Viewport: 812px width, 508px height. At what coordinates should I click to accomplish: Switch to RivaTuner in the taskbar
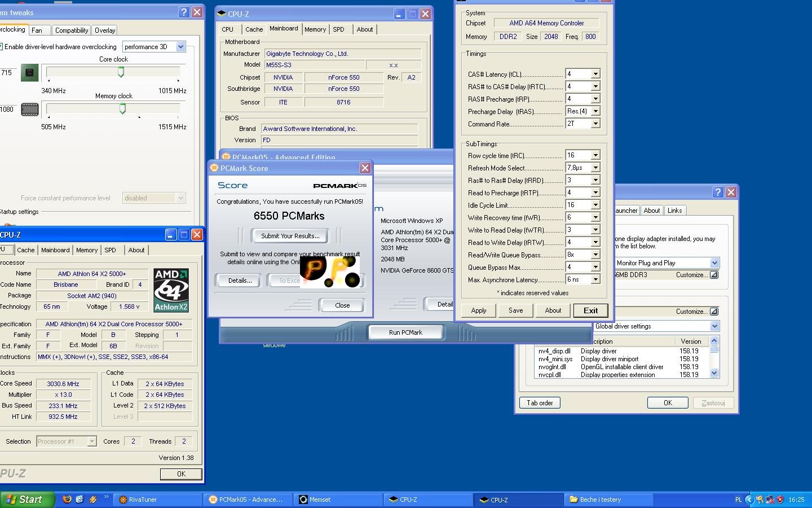(x=158, y=500)
